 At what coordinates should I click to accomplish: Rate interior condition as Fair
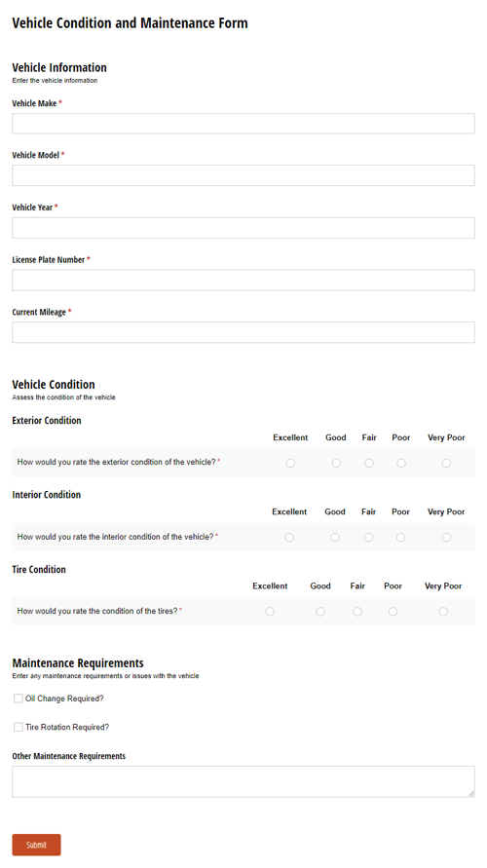pos(368,537)
